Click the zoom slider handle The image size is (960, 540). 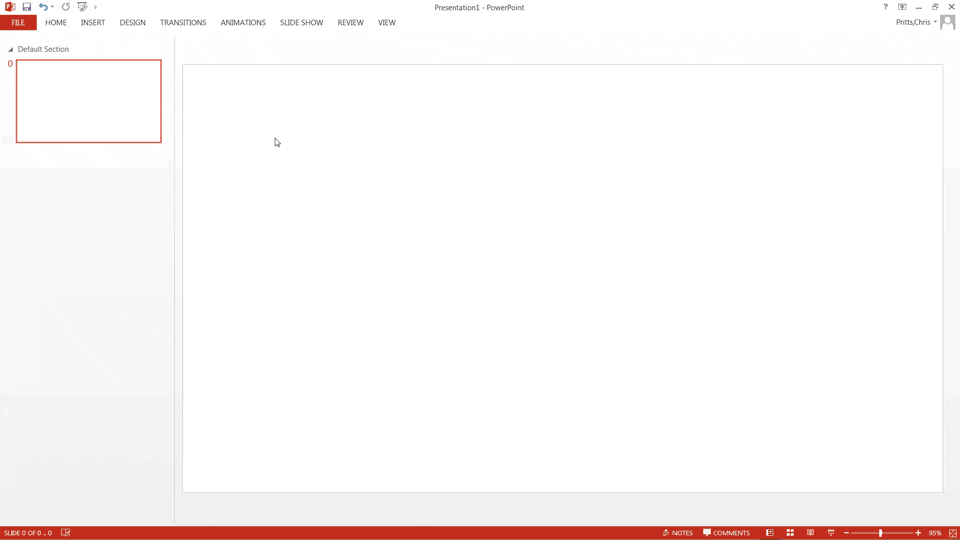[880, 533]
